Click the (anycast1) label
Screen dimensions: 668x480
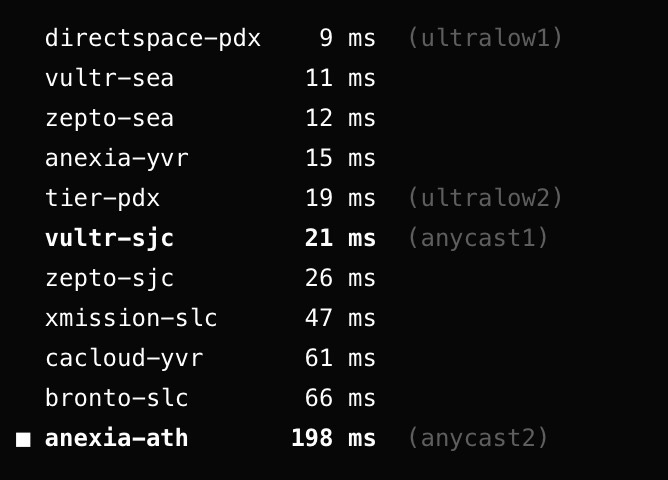click(x=478, y=238)
